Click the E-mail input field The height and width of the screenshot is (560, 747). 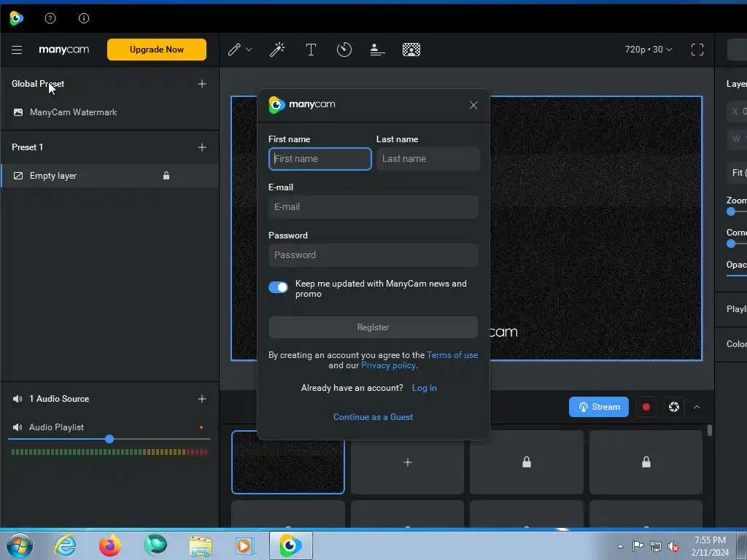(x=373, y=207)
